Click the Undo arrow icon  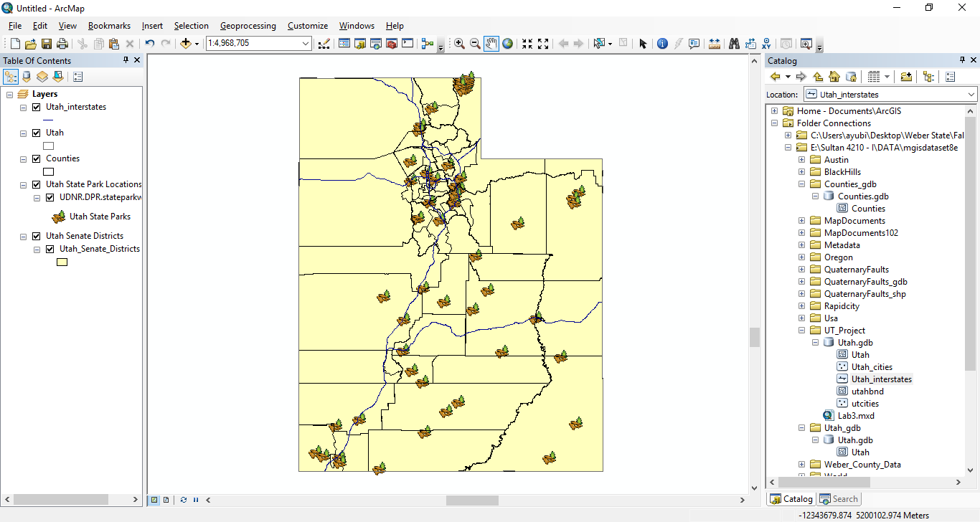(x=149, y=44)
